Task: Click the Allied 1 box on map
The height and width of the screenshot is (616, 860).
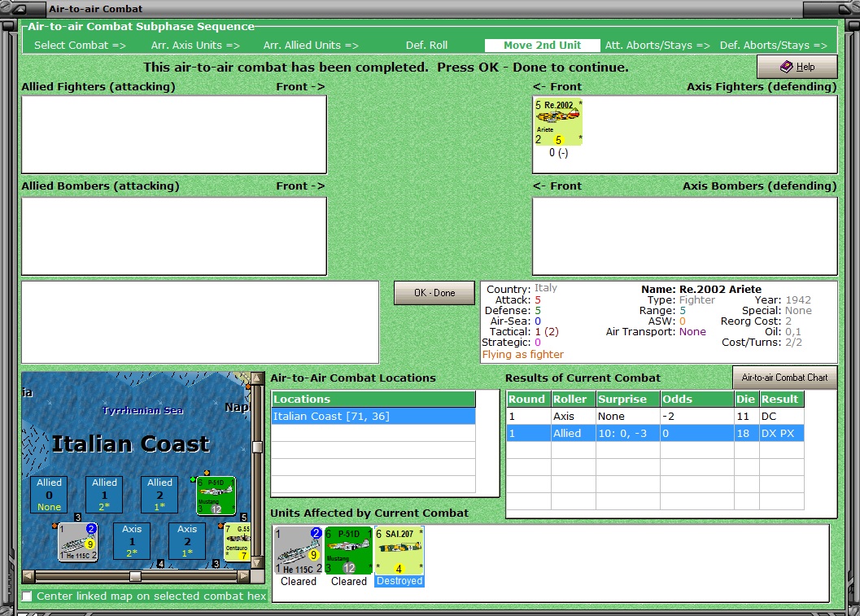Action: pos(104,494)
